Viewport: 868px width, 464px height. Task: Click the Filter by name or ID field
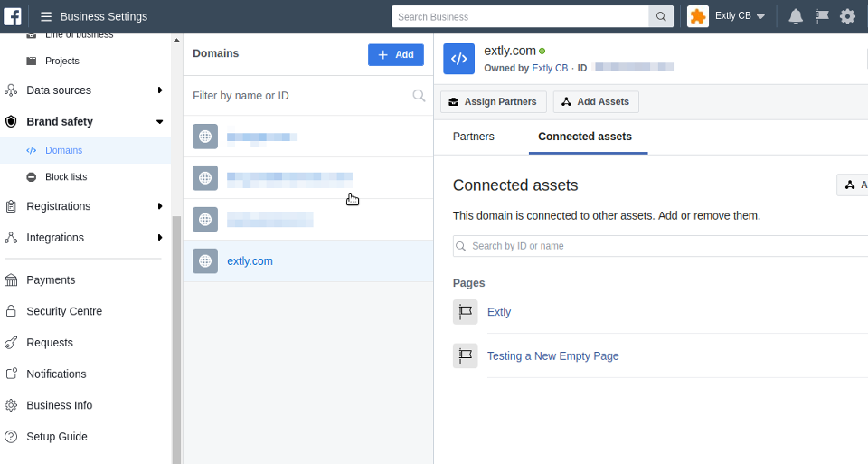pos(308,96)
